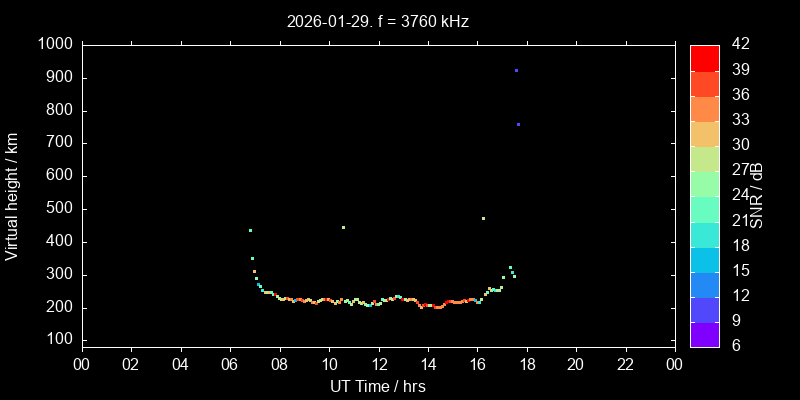Click the leftmost data point near 435 km
800x400 pixels.
(250, 230)
